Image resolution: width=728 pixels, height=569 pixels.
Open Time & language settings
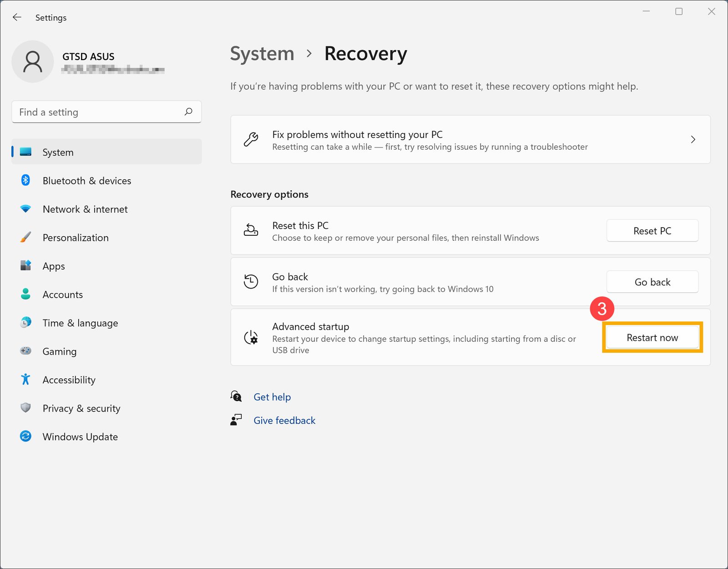pyautogui.click(x=80, y=323)
